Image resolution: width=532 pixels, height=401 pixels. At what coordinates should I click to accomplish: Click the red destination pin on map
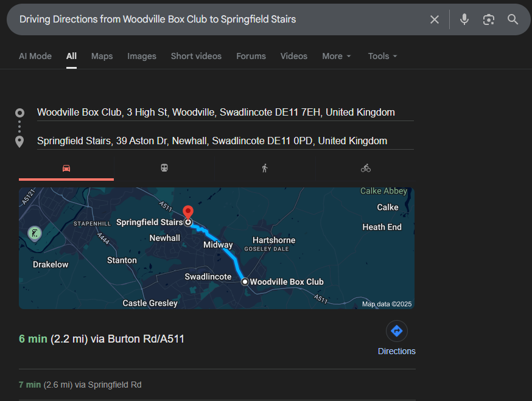(x=188, y=212)
